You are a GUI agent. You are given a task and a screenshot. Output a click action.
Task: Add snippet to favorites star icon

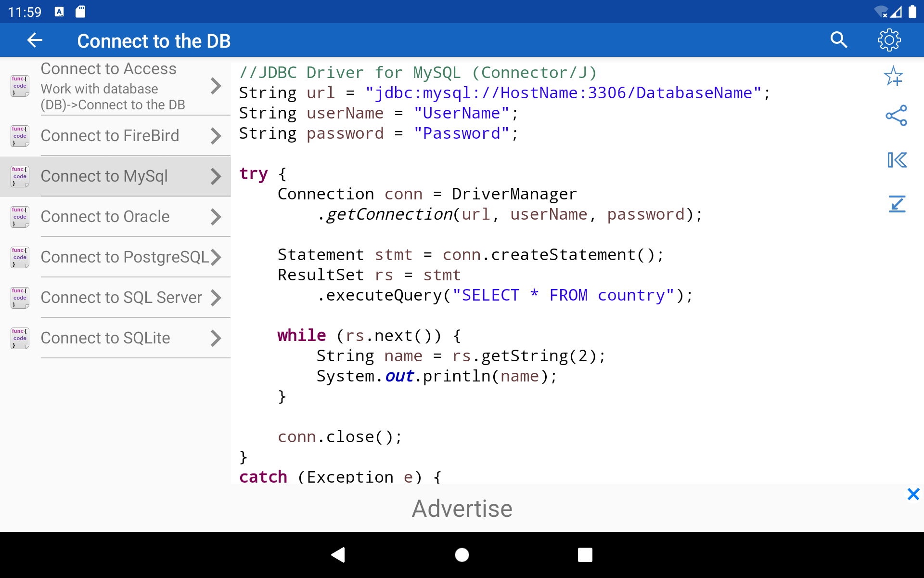(x=894, y=76)
